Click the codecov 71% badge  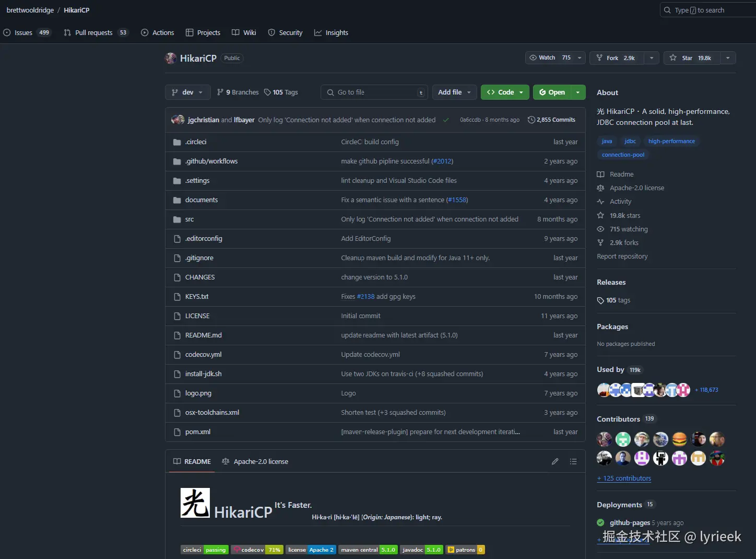pos(257,550)
